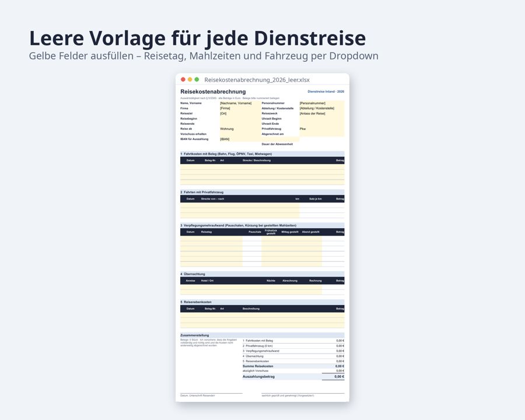Image resolution: width=525 pixels, height=420 pixels.
Task: Click the 'Strecke von – nach' column header
Action: [x=212, y=199]
